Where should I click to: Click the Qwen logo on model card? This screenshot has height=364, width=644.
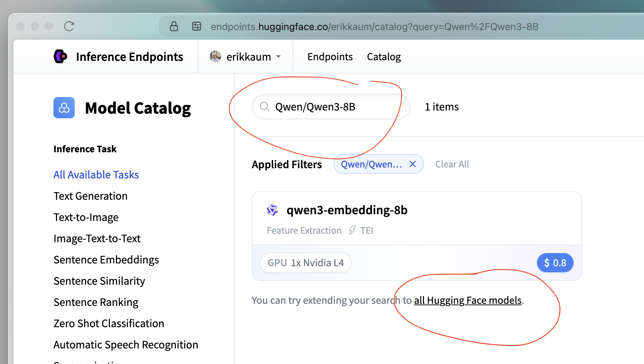click(x=272, y=210)
